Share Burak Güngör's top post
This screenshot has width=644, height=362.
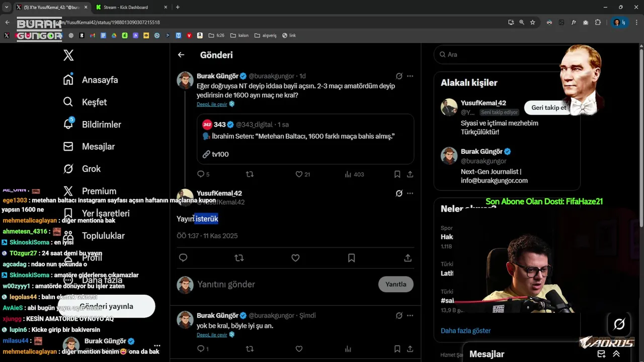tap(410, 174)
